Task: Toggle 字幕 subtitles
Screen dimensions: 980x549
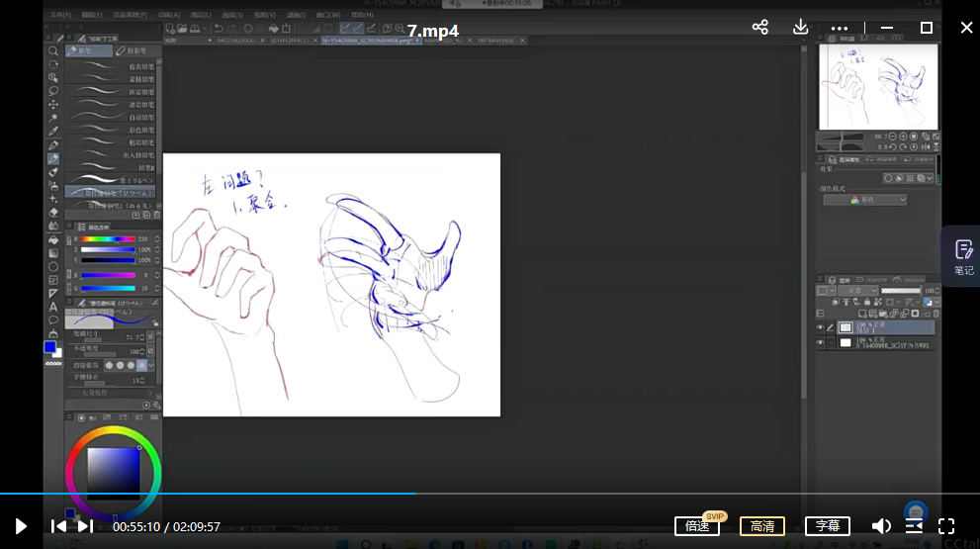Action: 827,526
